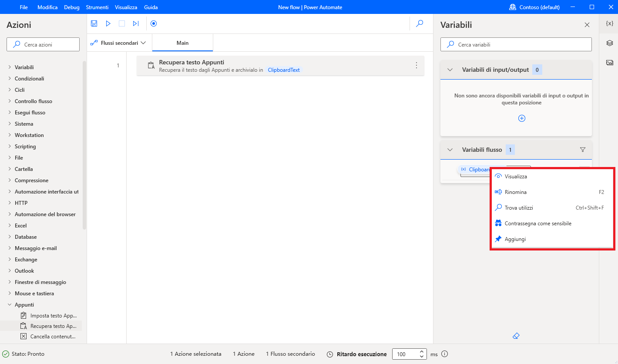The height and width of the screenshot is (364, 618).
Task: Open the Images pane icon
Action: [609, 62]
